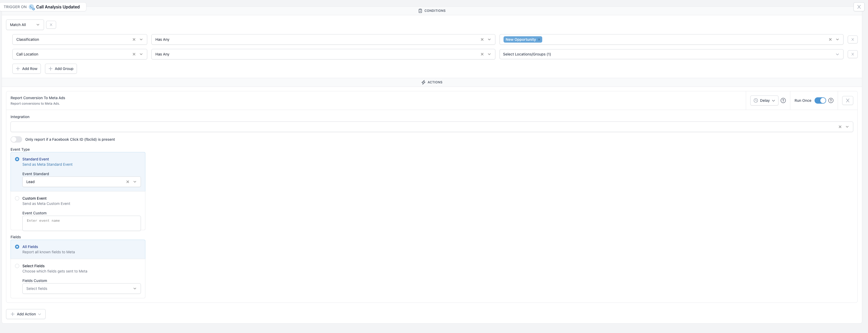Click Add Row button
Image resolution: width=868 pixels, height=333 pixels.
coord(27,69)
